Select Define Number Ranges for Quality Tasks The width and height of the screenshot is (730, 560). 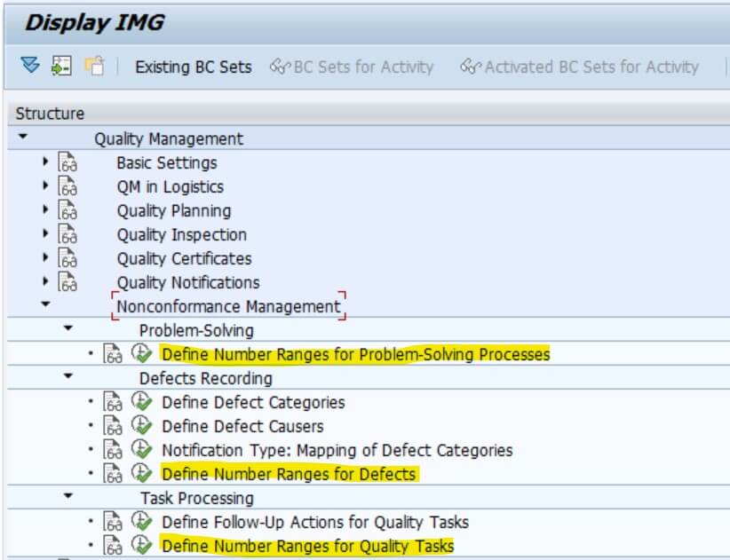point(307,546)
